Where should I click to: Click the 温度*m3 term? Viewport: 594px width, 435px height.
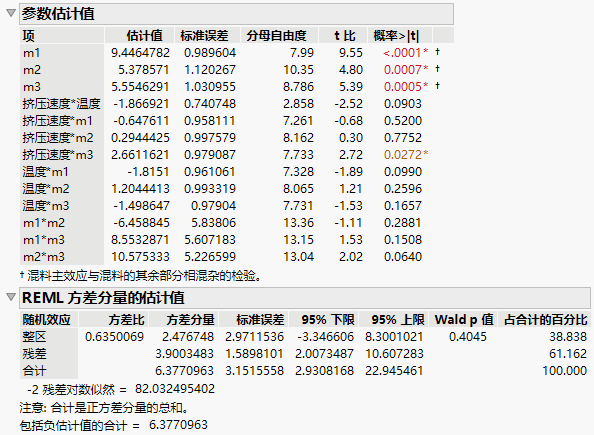(x=45, y=206)
